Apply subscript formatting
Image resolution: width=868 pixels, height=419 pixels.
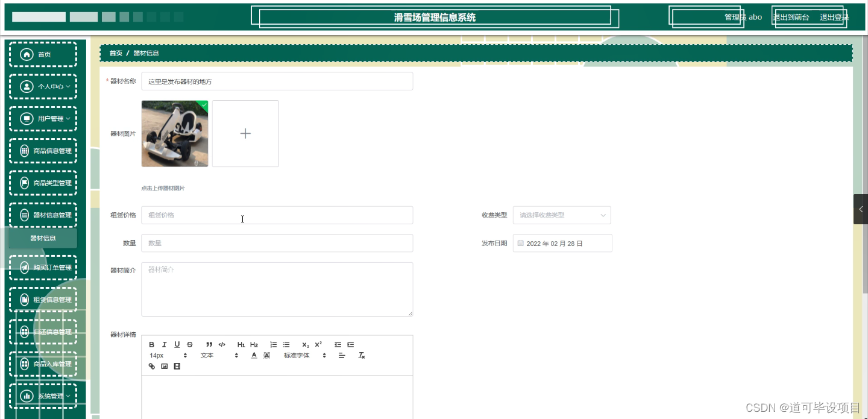click(x=306, y=345)
